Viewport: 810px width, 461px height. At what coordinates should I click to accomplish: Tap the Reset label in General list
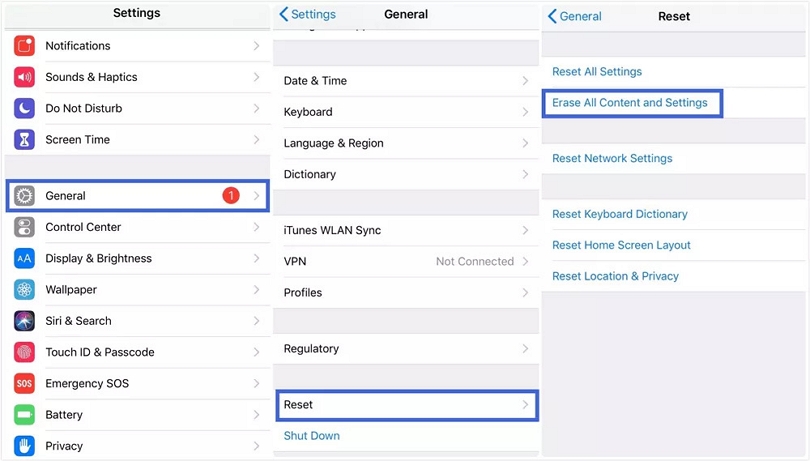click(x=298, y=405)
